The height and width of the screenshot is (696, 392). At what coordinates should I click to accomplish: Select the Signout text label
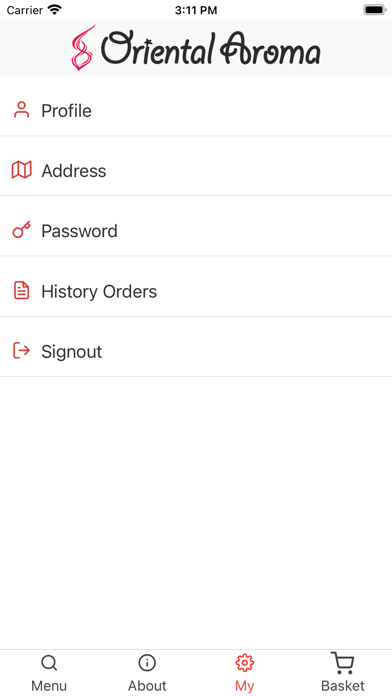click(71, 352)
